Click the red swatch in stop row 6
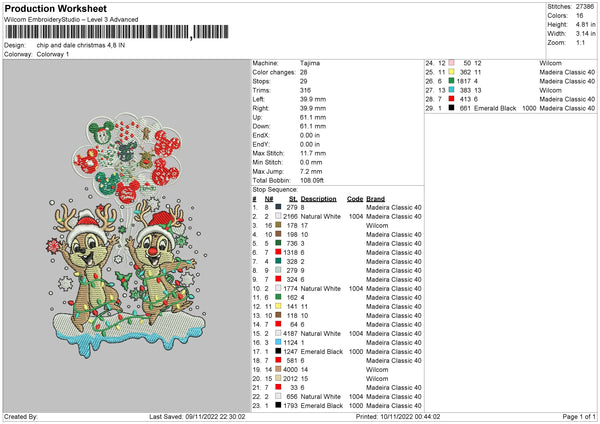The image size is (600, 424). coord(278,252)
